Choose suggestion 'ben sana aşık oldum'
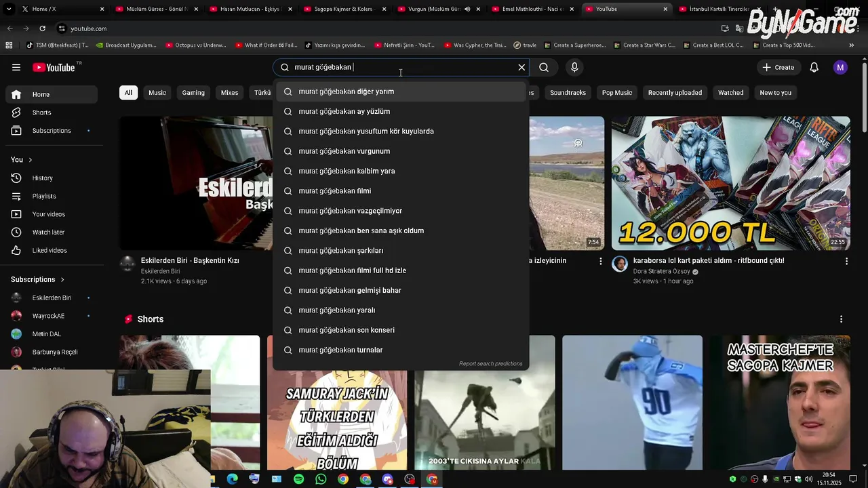 click(401, 230)
